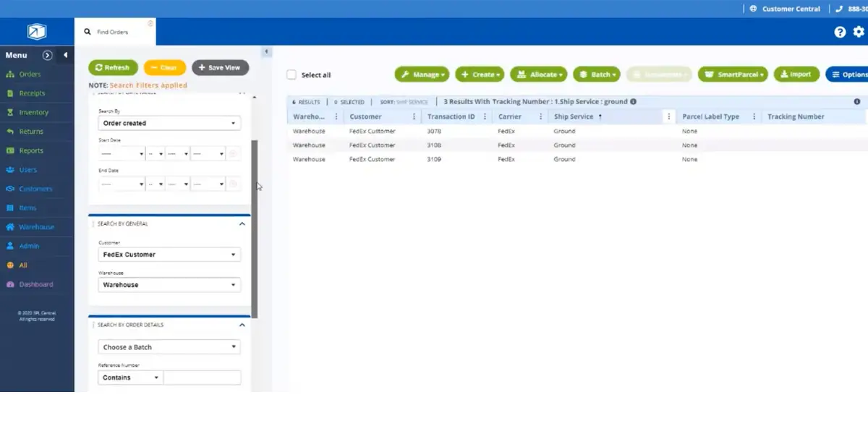Open the help question mark icon
Viewport: 868px width, 434px height.
click(x=840, y=32)
